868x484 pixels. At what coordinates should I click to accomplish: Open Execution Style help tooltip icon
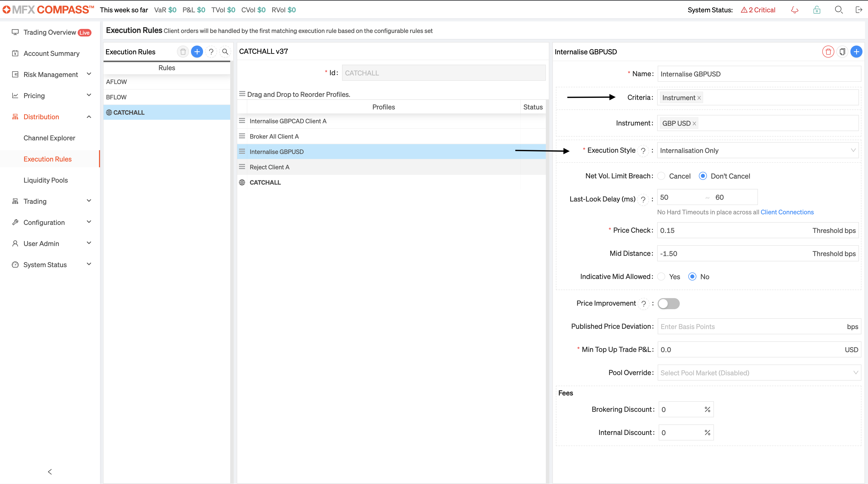coord(643,150)
